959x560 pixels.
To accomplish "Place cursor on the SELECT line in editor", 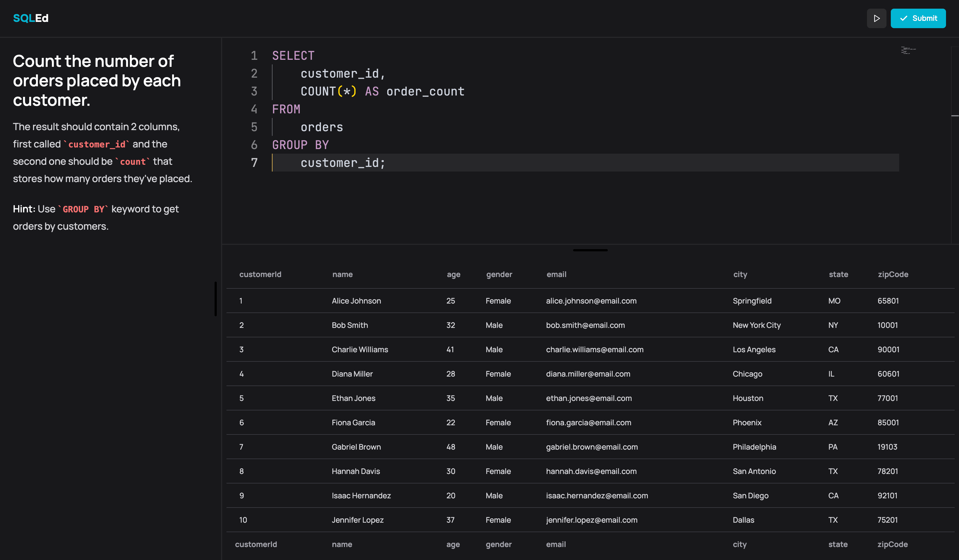I will 293,55.
